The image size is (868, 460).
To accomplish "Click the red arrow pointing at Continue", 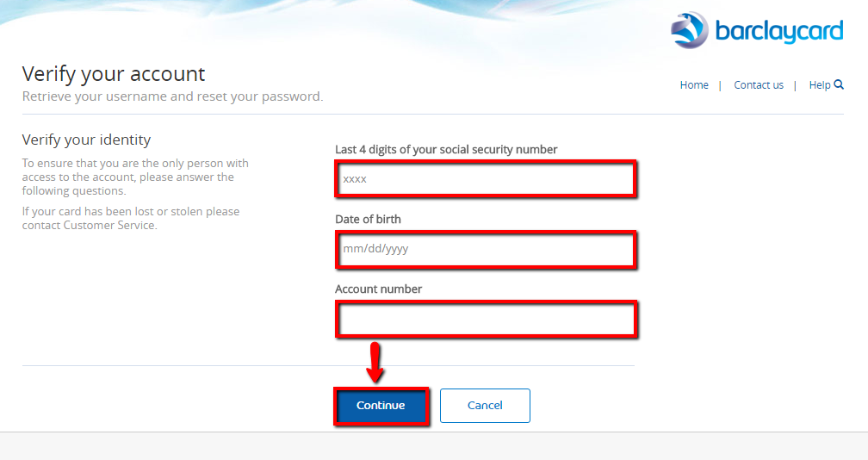I will pos(375,364).
